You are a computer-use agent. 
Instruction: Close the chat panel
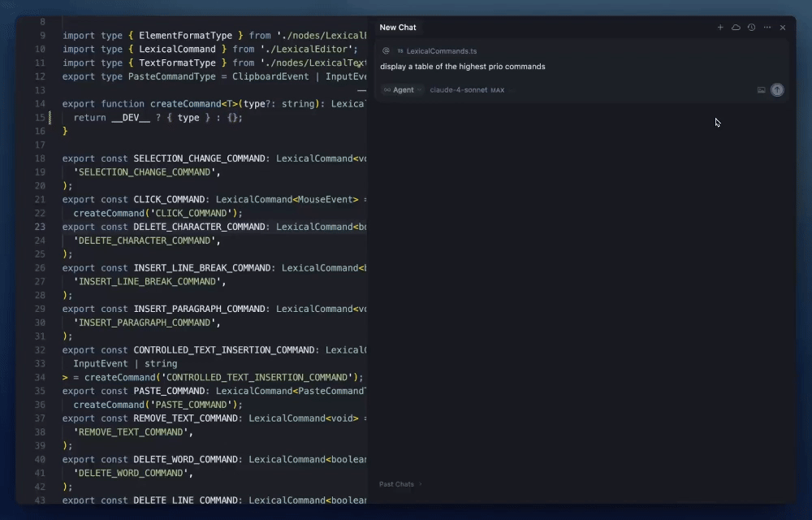(783, 28)
